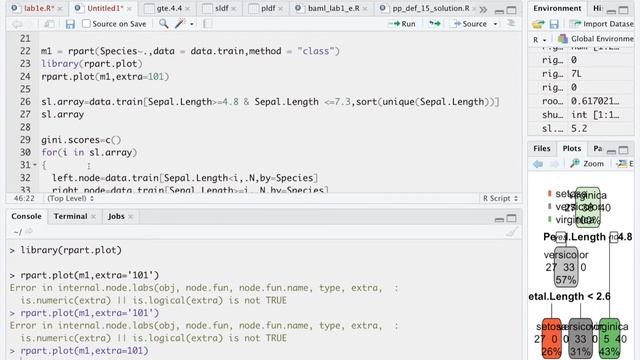This screenshot has height=360, width=640.
Task: Close the Terminal tab
Action: click(93, 216)
